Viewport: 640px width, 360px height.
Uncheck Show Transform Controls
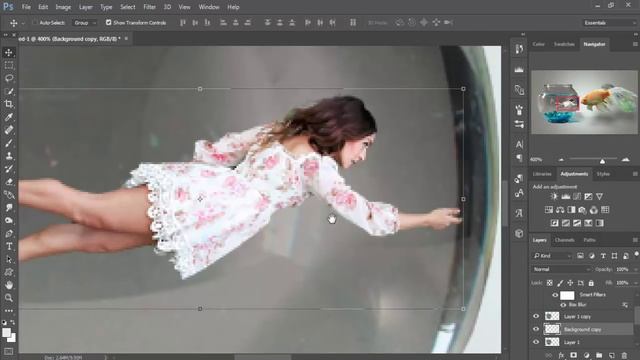point(109,22)
